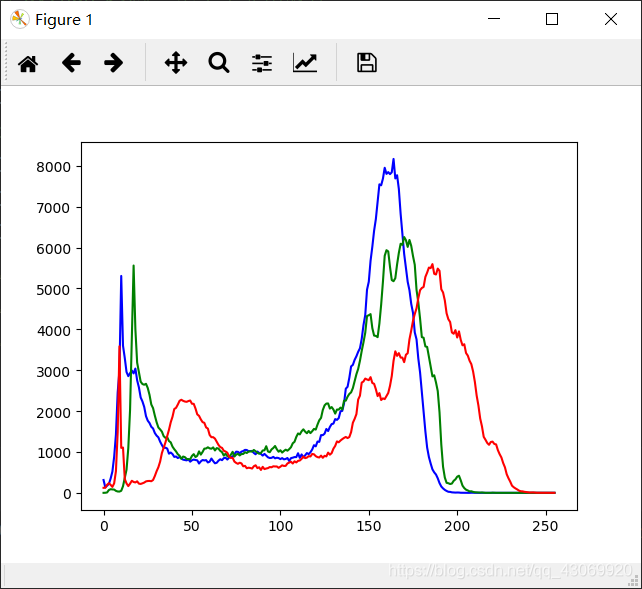This screenshot has width=642, height=589.
Task: Click the x-axis label 100
Action: point(280,526)
